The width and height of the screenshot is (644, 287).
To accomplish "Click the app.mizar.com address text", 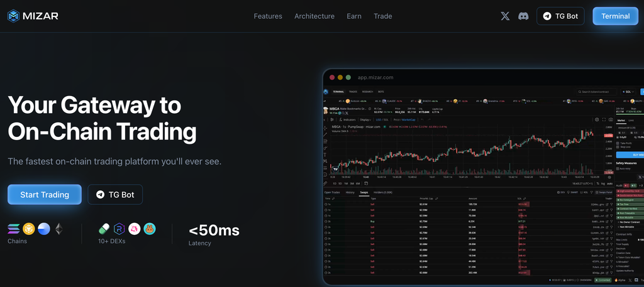I will pos(375,77).
